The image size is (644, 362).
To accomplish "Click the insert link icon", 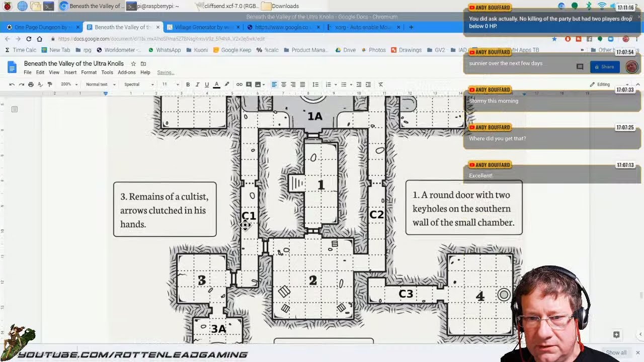I will (x=239, y=84).
